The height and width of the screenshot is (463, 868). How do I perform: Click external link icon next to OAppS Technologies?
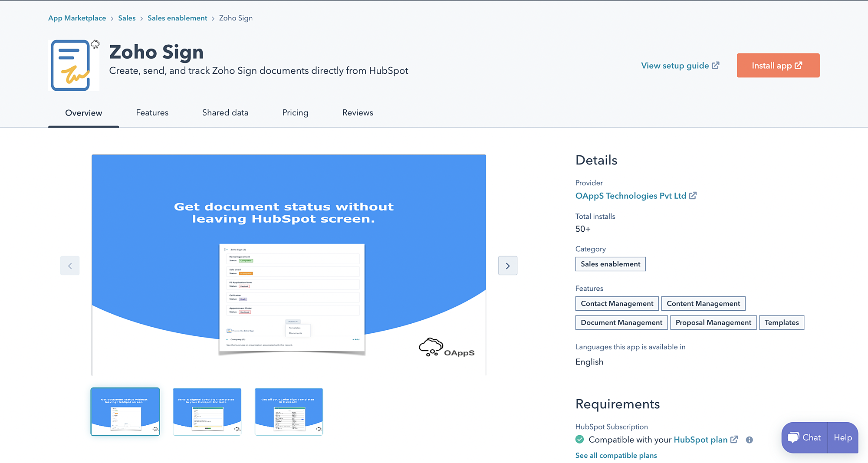tap(693, 196)
